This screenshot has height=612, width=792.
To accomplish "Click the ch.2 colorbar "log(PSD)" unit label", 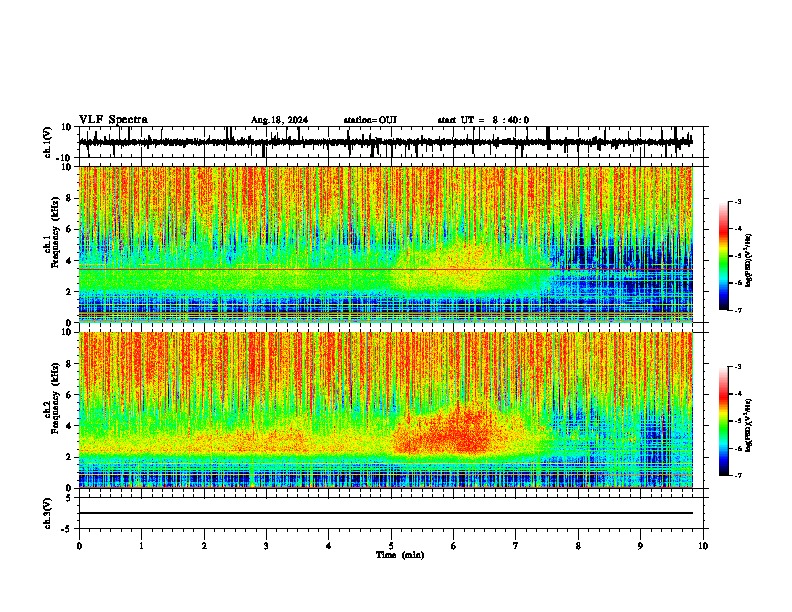I will coord(748,425).
